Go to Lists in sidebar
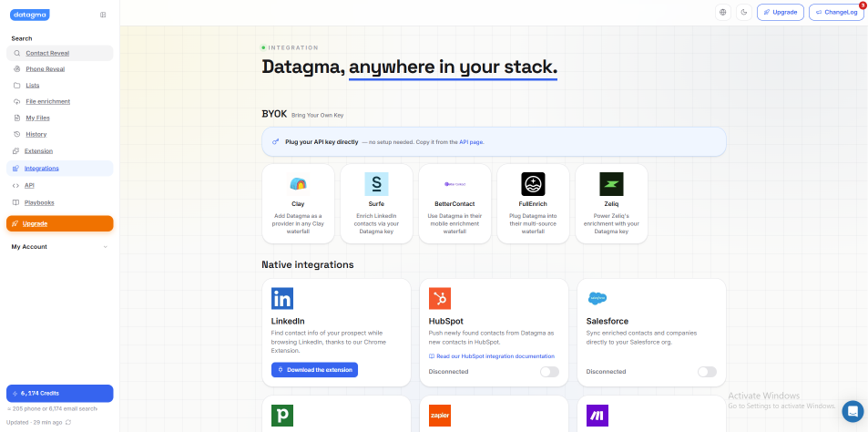This screenshot has width=868, height=432. [x=60, y=86]
